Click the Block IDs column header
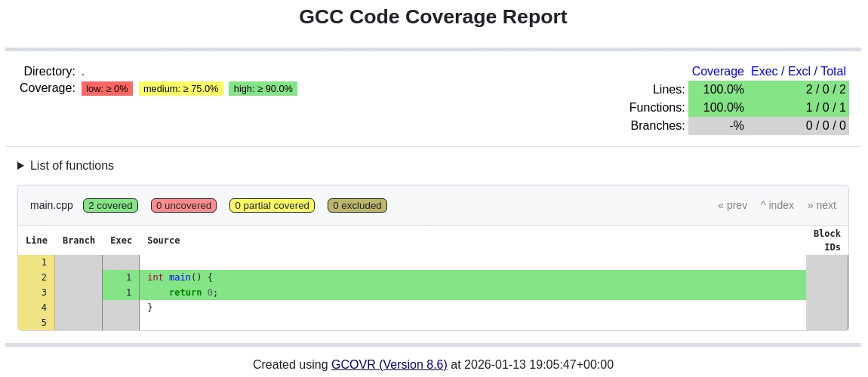The width and height of the screenshot is (868, 377). [827, 241]
